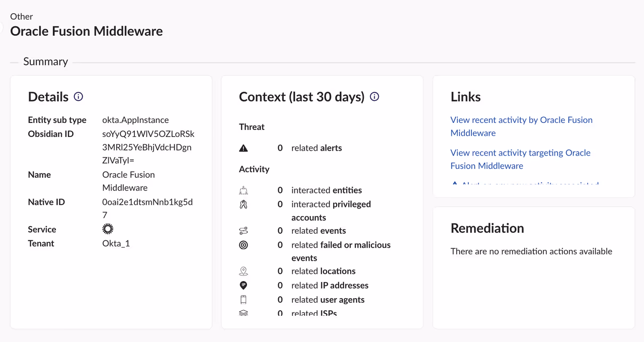Click the Okta service logo icon

108,229
